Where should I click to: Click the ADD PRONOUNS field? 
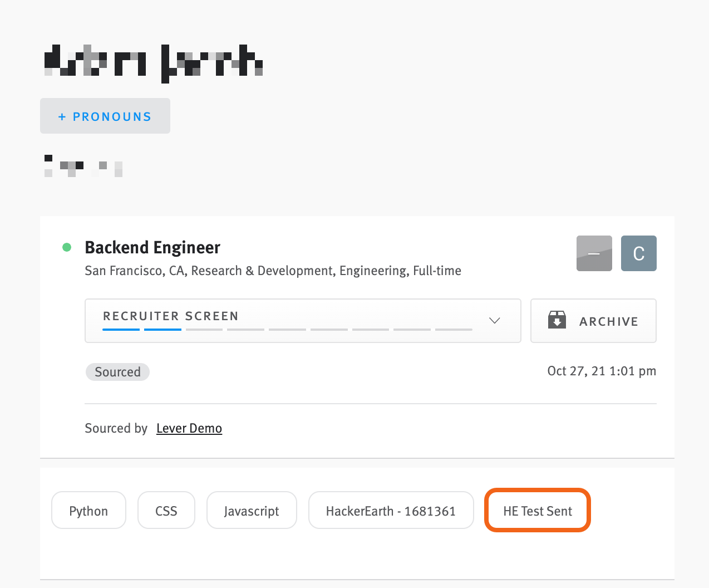coord(105,116)
